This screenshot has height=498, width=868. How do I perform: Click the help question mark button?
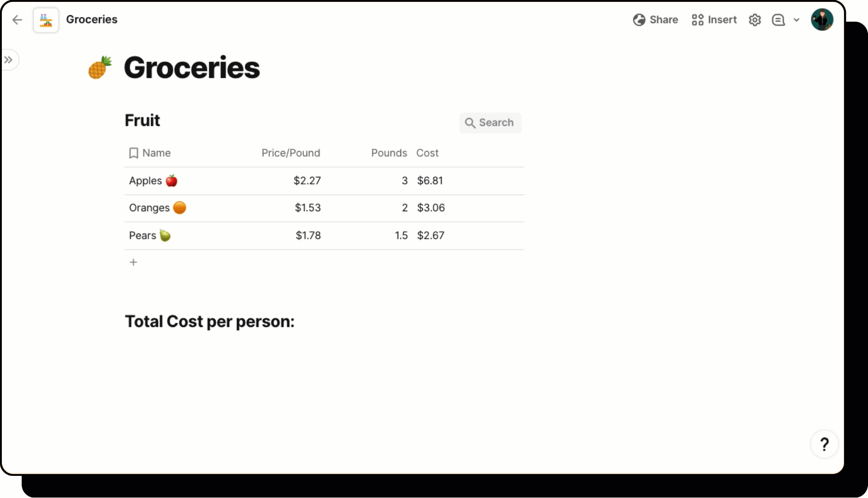(x=825, y=444)
